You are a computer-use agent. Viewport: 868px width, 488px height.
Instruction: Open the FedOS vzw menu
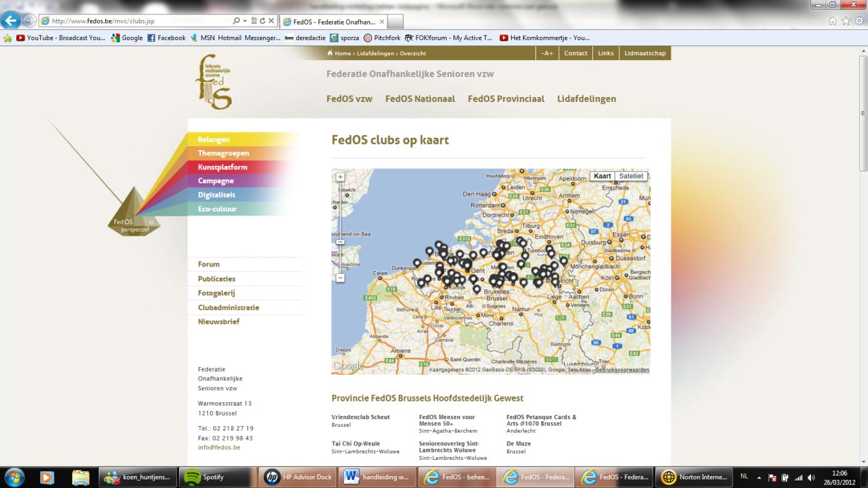click(x=349, y=99)
